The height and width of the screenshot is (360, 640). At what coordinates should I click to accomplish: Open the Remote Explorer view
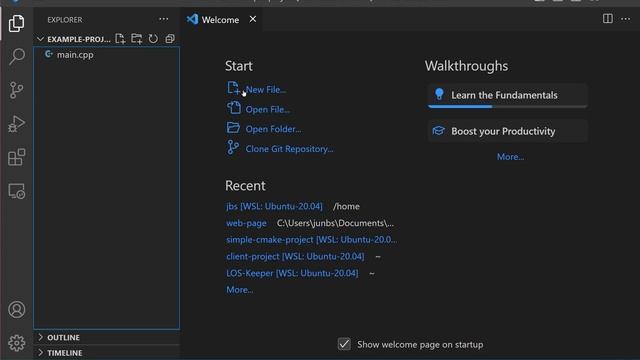point(16,191)
